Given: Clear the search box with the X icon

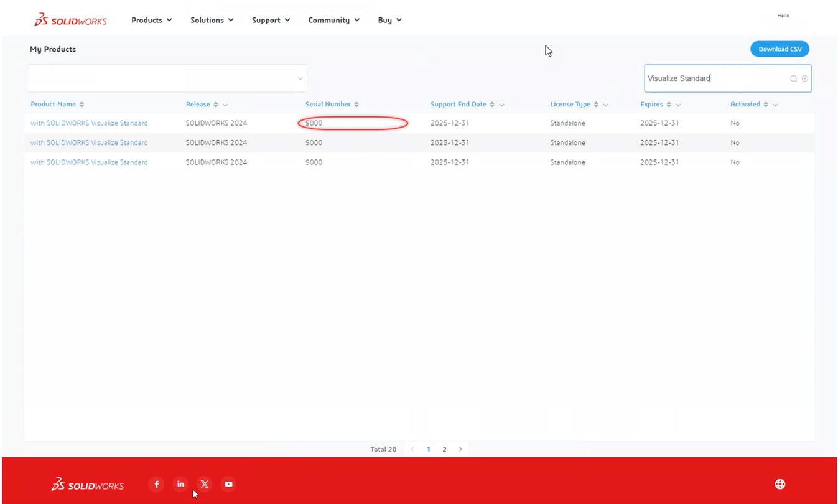Looking at the screenshot, I should click(805, 78).
